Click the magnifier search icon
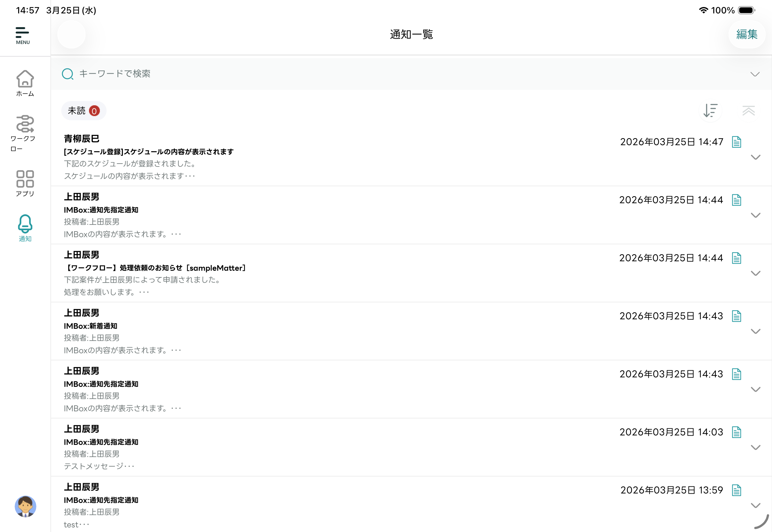The width and height of the screenshot is (772, 532). coord(68,74)
